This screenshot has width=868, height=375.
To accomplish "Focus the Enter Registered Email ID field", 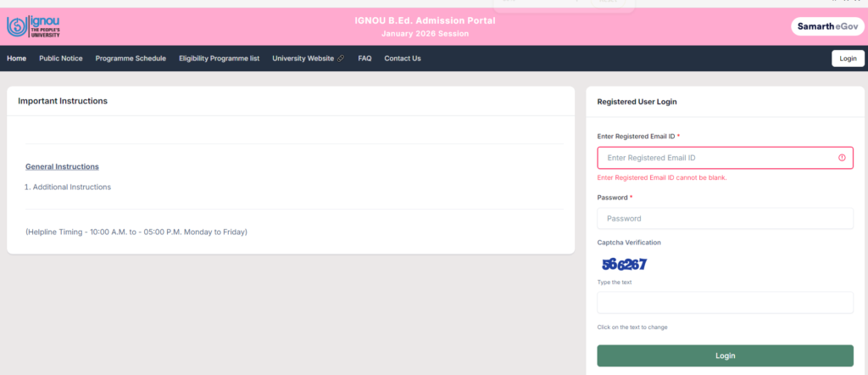I will pyautogui.click(x=725, y=158).
